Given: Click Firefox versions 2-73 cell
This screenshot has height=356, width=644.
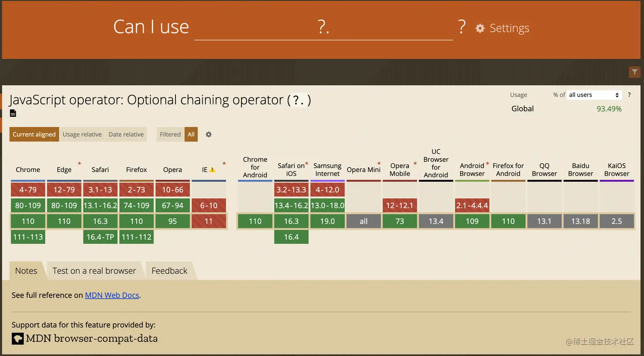Looking at the screenshot, I should pos(136,189).
